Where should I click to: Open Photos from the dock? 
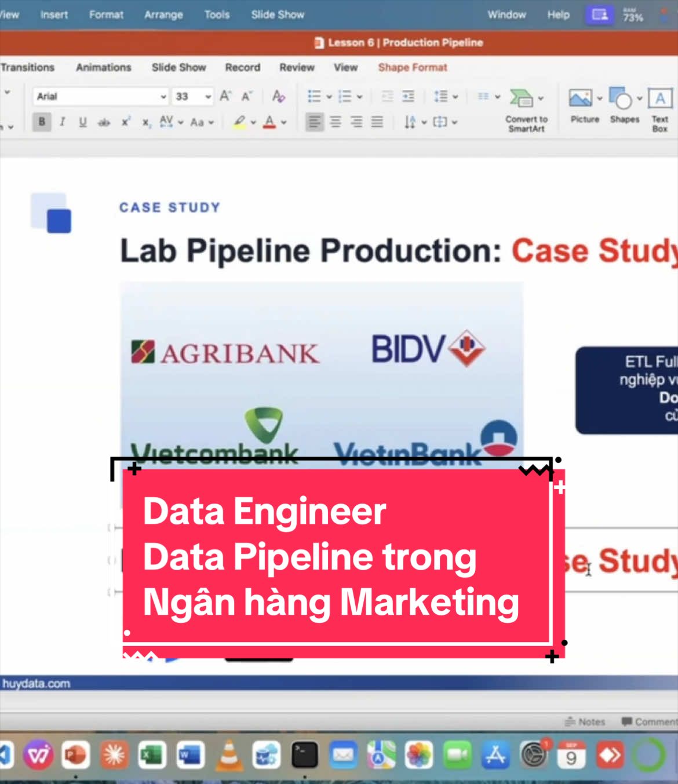point(419,755)
